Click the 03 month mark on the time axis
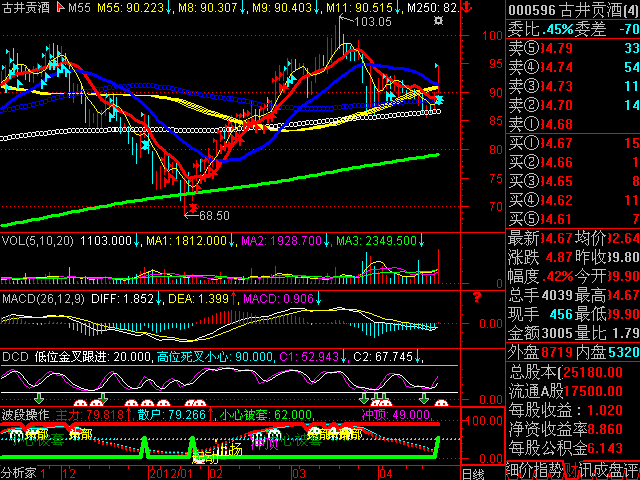The width and height of the screenshot is (640, 480). pos(299,473)
